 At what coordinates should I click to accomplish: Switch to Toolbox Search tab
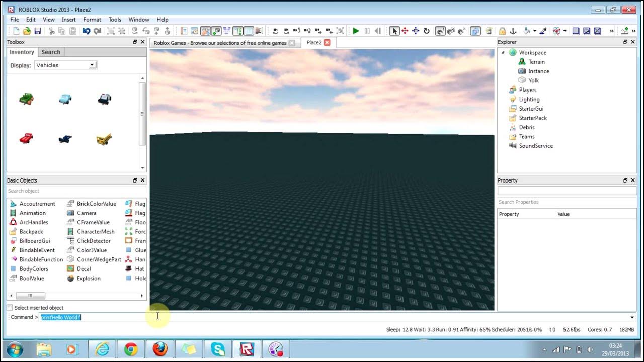51,52
